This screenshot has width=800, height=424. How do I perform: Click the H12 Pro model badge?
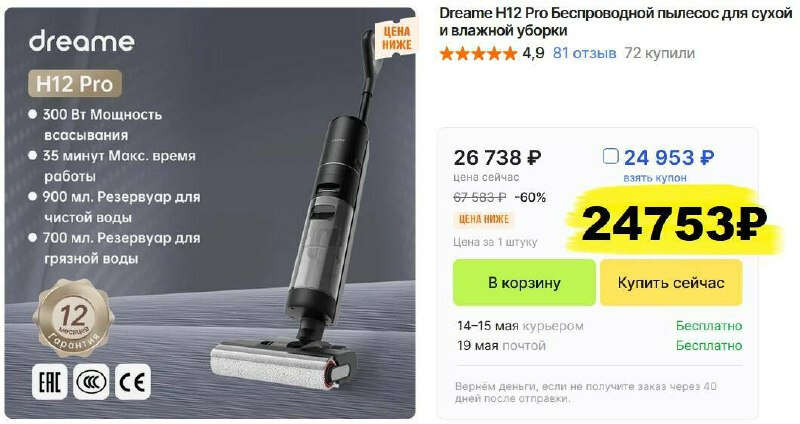point(74,84)
